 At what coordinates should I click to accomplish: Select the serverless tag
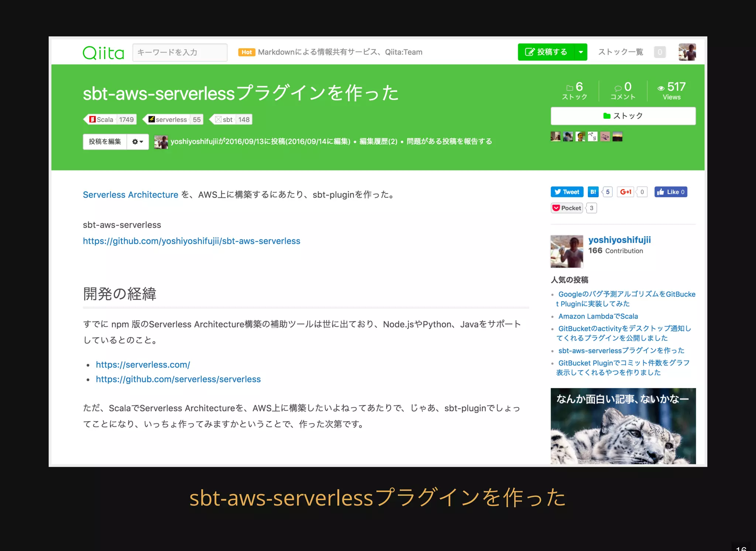173,119
